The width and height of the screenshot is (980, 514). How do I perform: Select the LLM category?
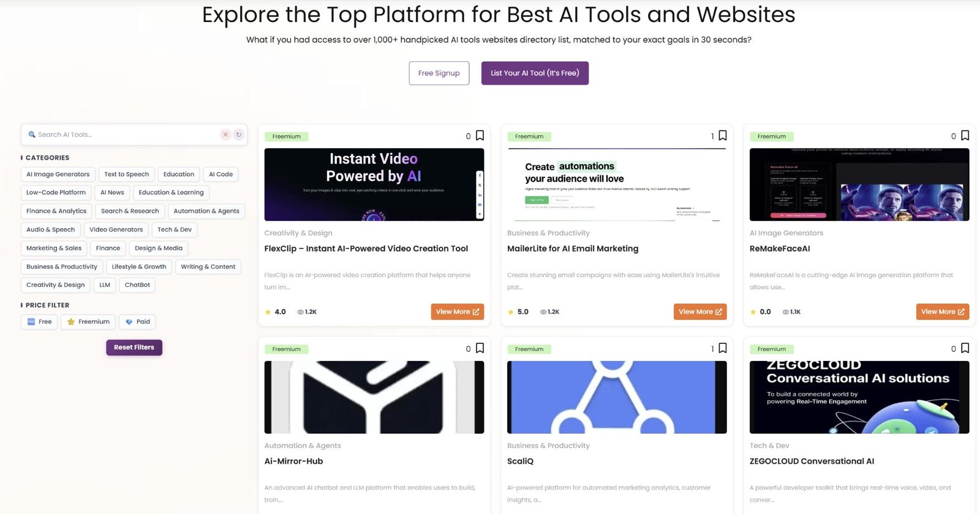click(105, 285)
